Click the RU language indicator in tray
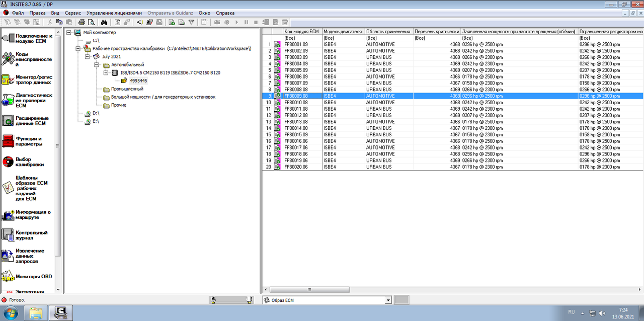Image resolution: width=644 pixels, height=321 pixels. pos(571,312)
